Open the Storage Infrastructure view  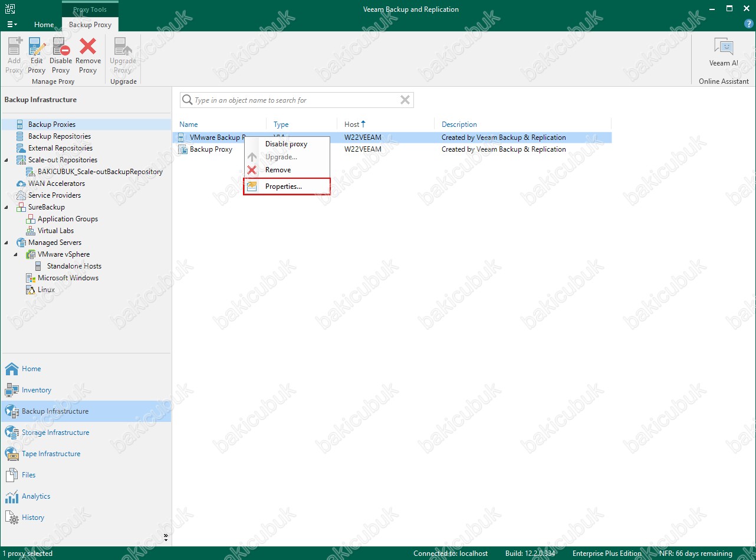86,433
